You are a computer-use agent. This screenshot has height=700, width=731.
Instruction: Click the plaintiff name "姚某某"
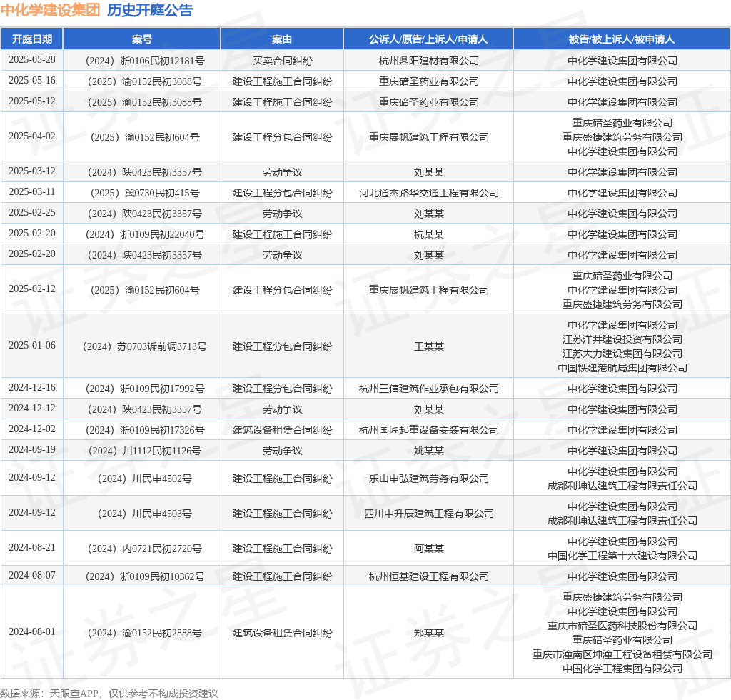coord(428,451)
